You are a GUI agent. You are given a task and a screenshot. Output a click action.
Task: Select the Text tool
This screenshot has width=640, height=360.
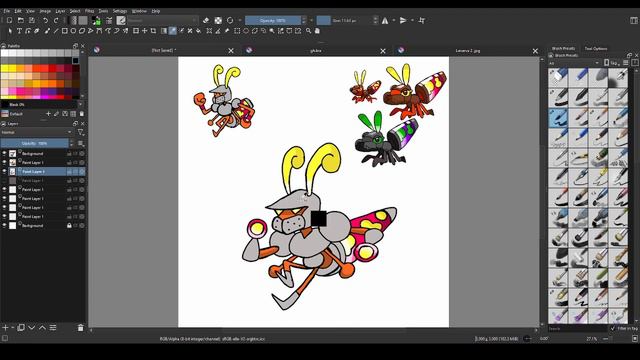(x=19, y=31)
